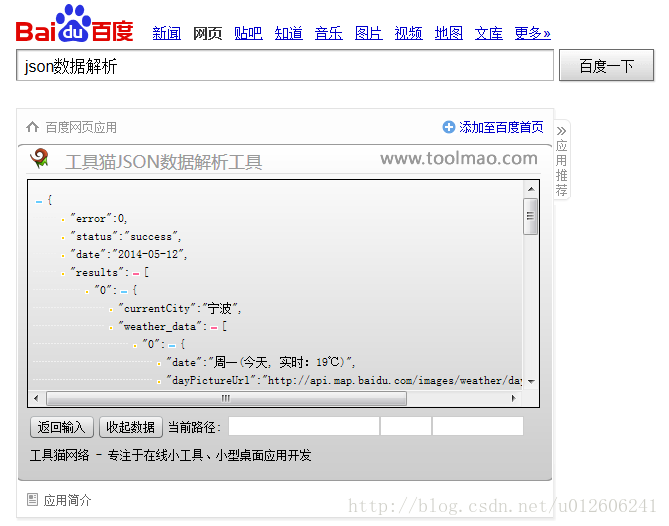Click the home icon beside 百度网页应用

point(32,127)
